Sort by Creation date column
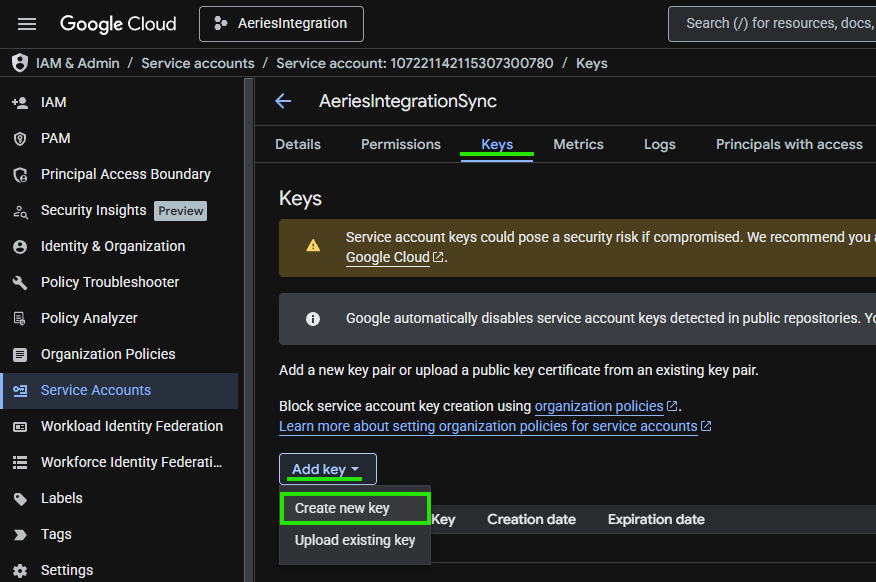 pos(531,519)
